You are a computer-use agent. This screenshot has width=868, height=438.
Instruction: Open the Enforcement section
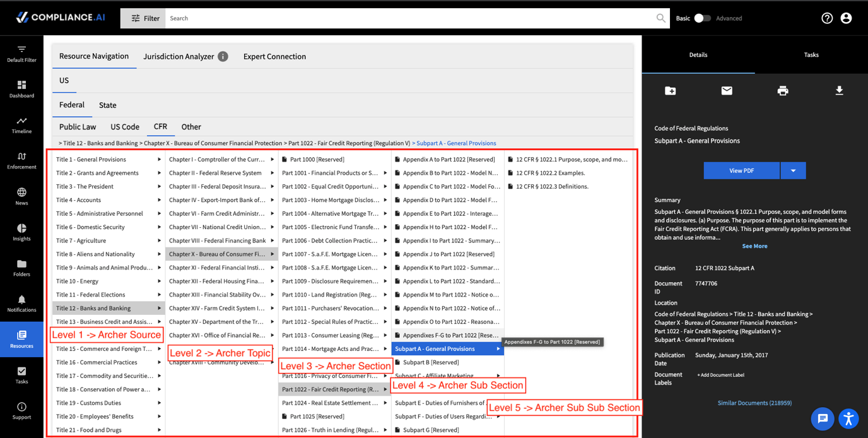click(21, 160)
